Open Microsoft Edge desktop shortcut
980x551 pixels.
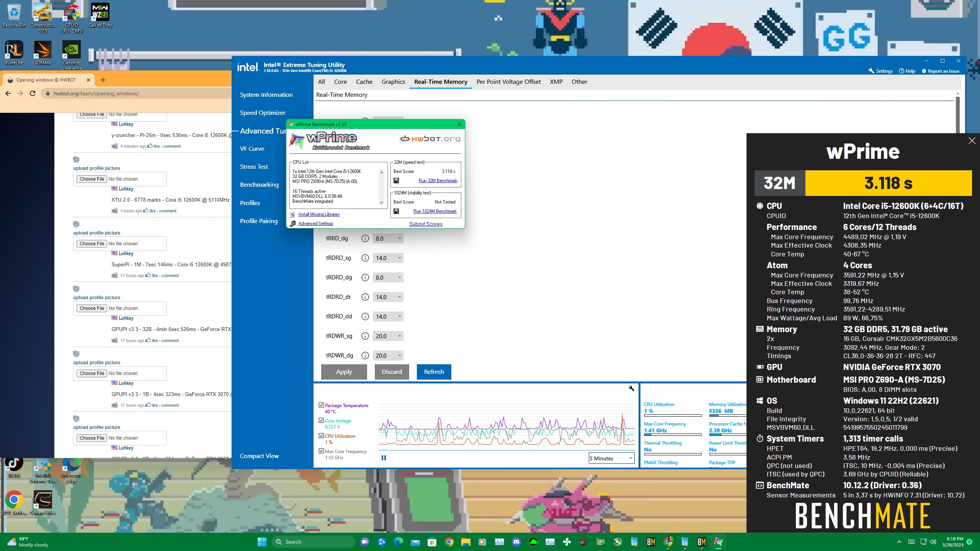pos(71,471)
